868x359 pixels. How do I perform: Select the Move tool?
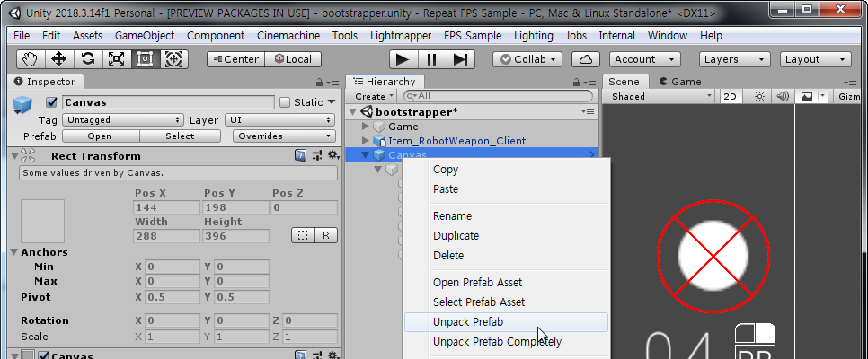point(59,59)
